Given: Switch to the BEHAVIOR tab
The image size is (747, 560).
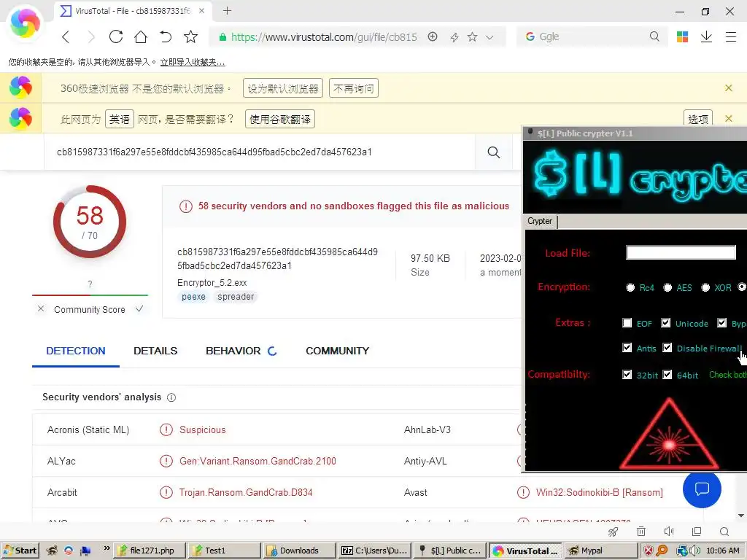Looking at the screenshot, I should pos(241,351).
